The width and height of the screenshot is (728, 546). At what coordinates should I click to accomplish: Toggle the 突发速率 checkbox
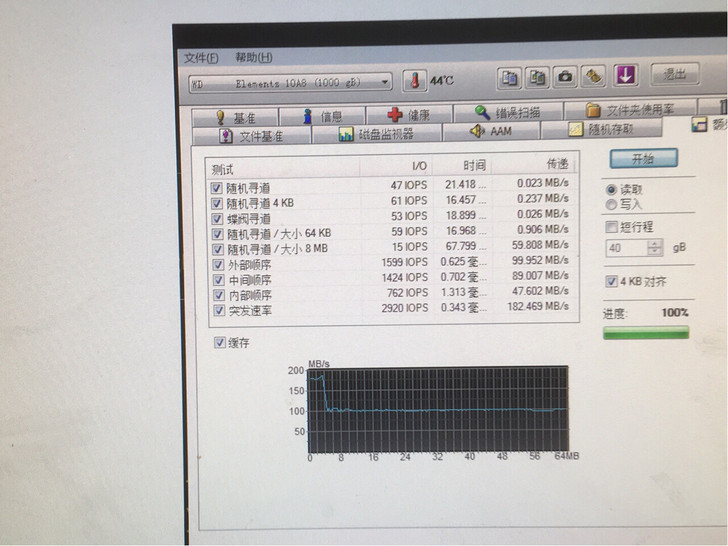pos(219,310)
